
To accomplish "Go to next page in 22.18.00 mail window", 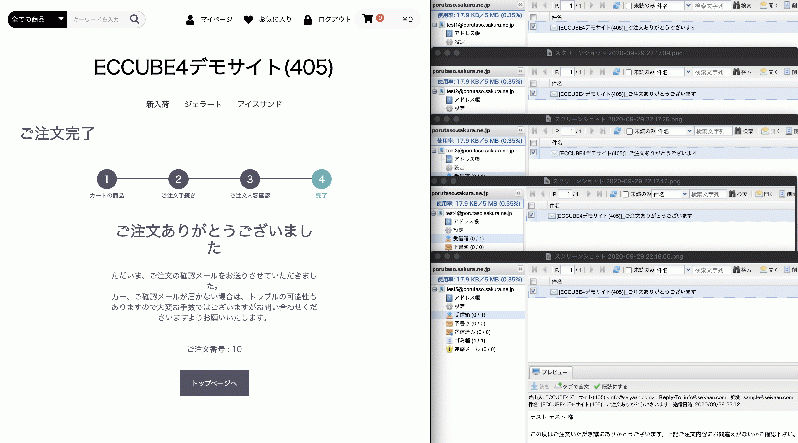I will click(x=591, y=269).
